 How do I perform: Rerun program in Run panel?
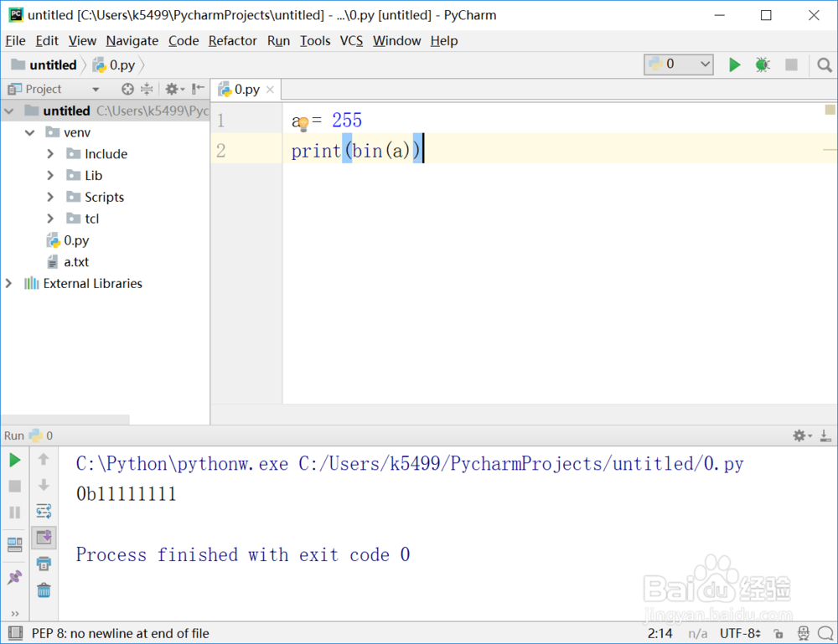pos(15,461)
